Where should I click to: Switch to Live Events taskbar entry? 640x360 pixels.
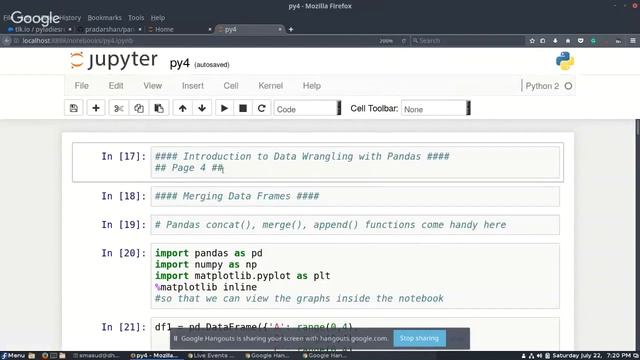(211, 356)
